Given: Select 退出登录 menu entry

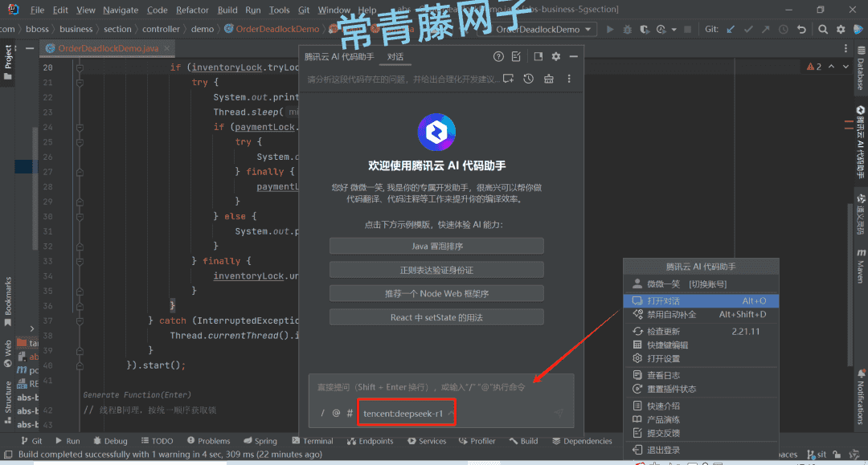Looking at the screenshot, I should (x=701, y=450).
